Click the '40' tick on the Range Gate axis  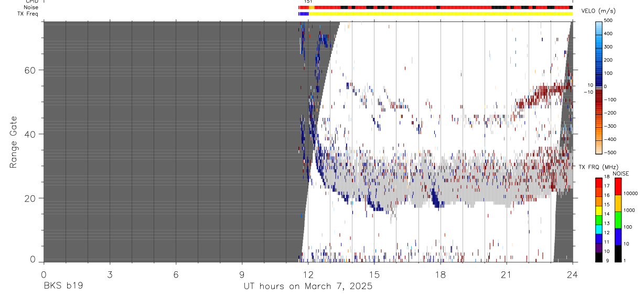(x=30, y=134)
